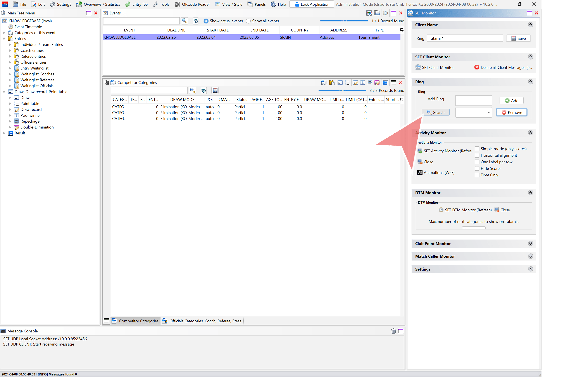Expand the Club Point Monitor section
Screen dimensions: 588x377
click(x=530, y=244)
